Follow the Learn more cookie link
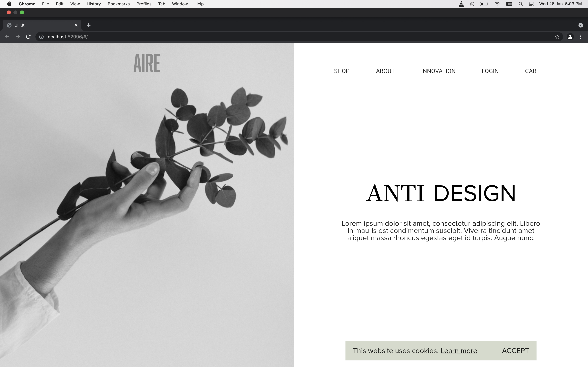The image size is (588, 367). [459, 351]
